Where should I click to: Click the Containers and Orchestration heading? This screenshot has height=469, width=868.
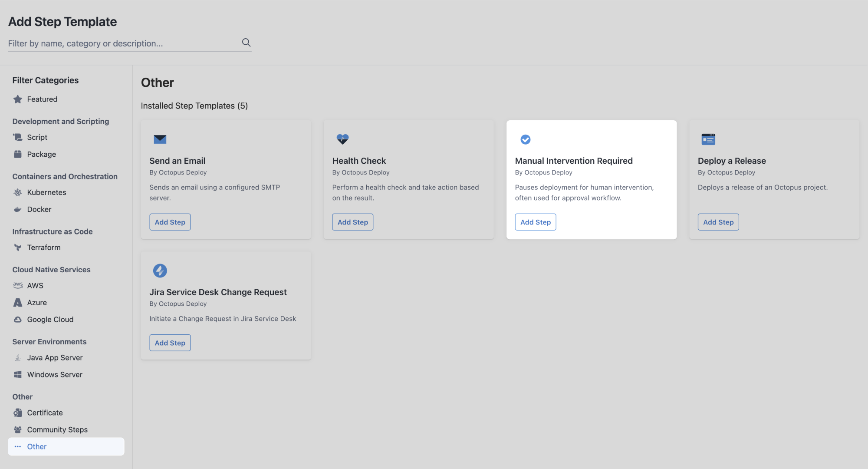[65, 176]
